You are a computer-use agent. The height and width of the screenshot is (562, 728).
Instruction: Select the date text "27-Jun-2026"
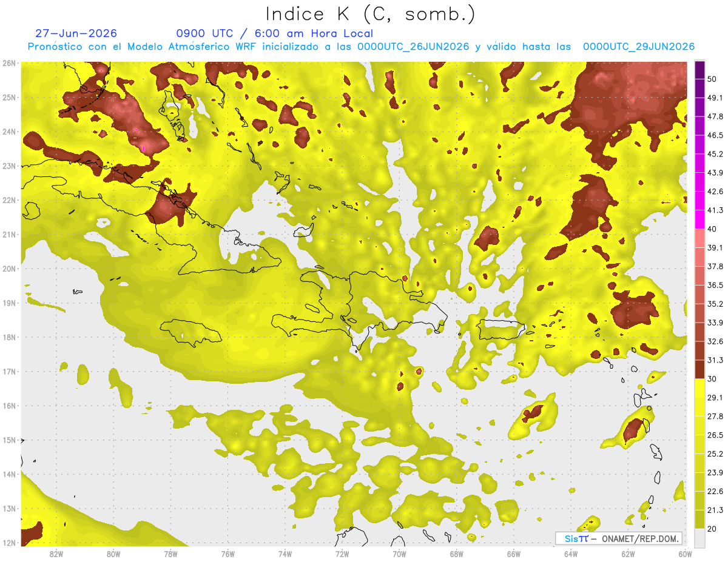click(x=76, y=33)
